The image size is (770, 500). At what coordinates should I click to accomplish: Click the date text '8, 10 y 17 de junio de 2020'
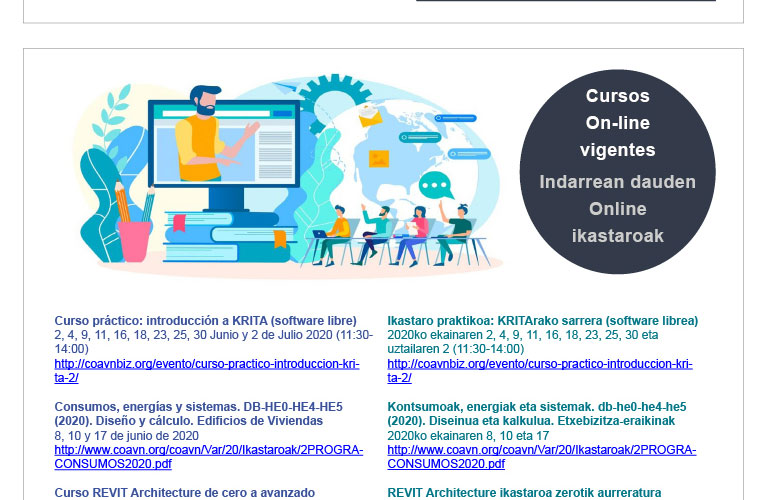[x=127, y=436]
